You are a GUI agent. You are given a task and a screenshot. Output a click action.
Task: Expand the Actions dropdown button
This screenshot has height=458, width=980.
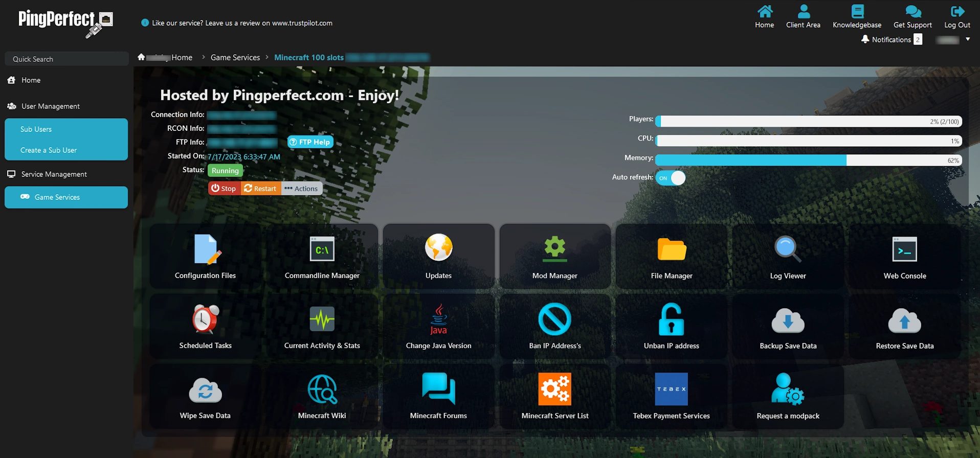(301, 189)
